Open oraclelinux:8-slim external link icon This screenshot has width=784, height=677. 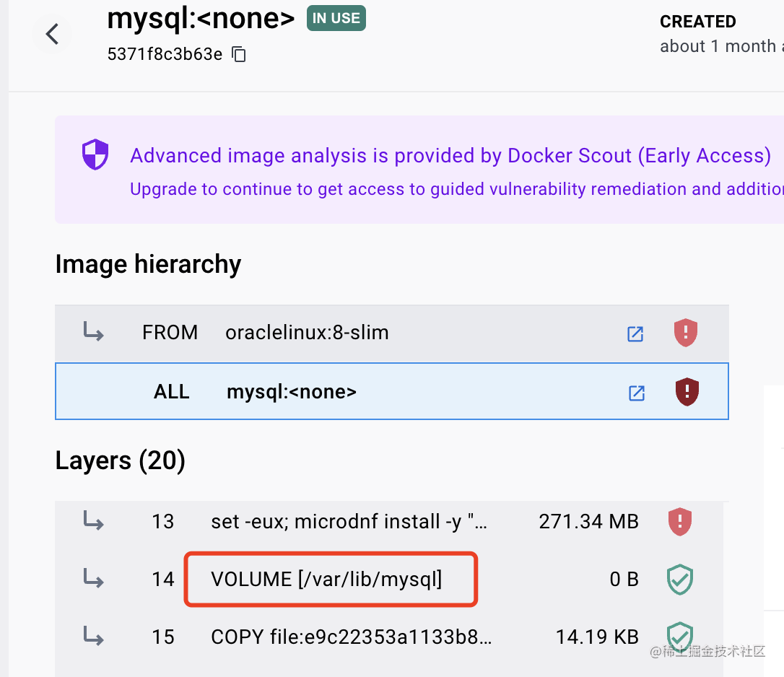[x=635, y=333]
